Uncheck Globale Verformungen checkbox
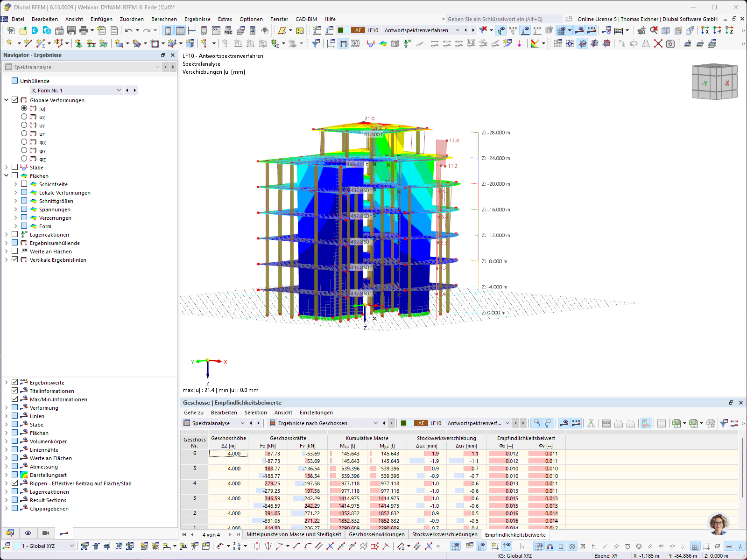Image resolution: width=747 pixels, height=560 pixels. 14,100
